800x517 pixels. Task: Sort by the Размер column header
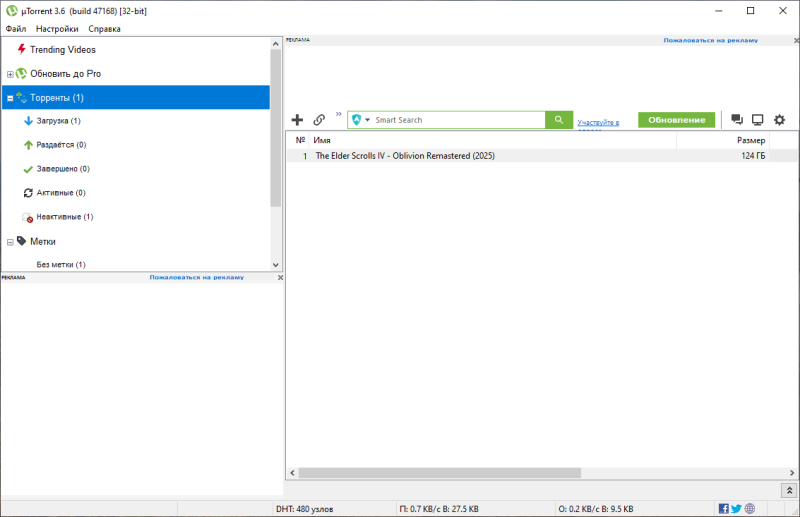(x=723, y=140)
